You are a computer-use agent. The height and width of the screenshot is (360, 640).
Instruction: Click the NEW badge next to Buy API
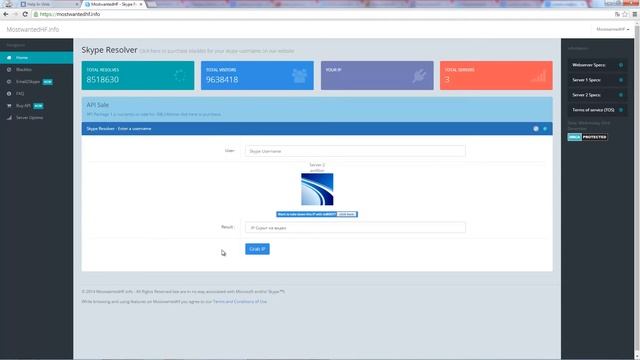(38, 106)
